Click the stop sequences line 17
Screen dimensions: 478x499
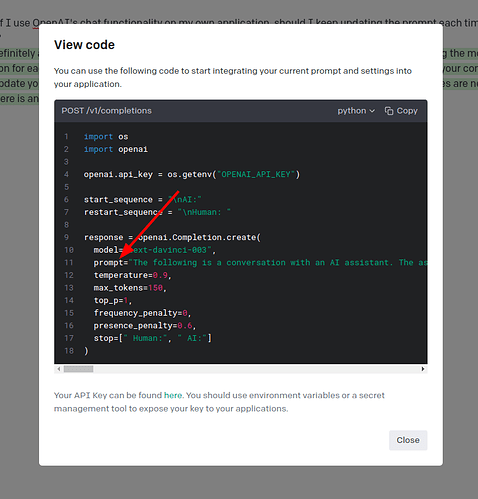tap(152, 338)
